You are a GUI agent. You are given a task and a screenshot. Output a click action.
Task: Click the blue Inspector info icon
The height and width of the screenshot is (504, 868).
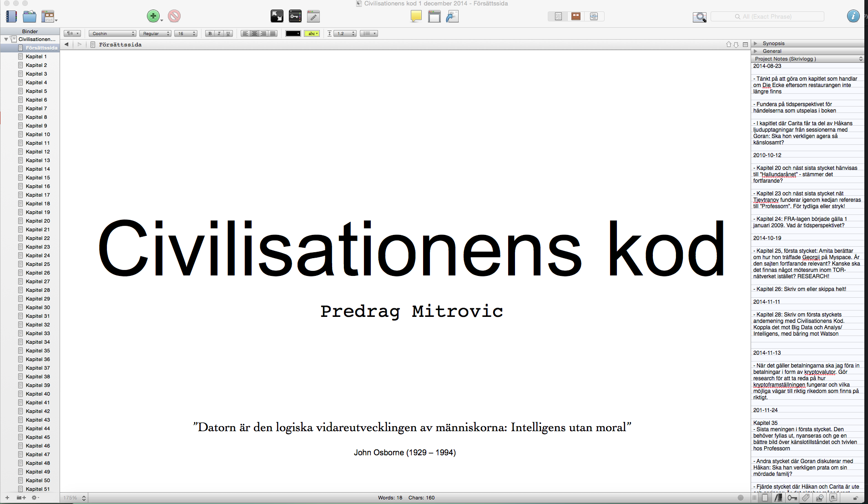pos(853,16)
